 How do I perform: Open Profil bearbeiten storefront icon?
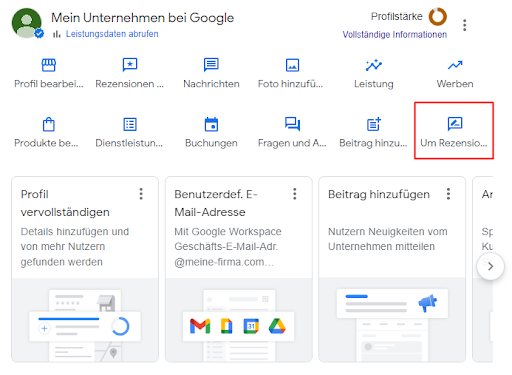click(x=49, y=65)
